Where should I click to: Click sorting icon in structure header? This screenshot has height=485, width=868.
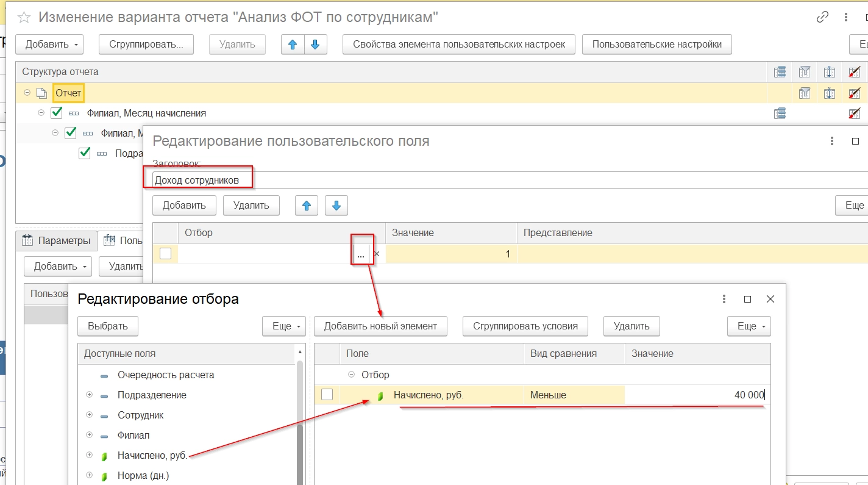tap(830, 72)
